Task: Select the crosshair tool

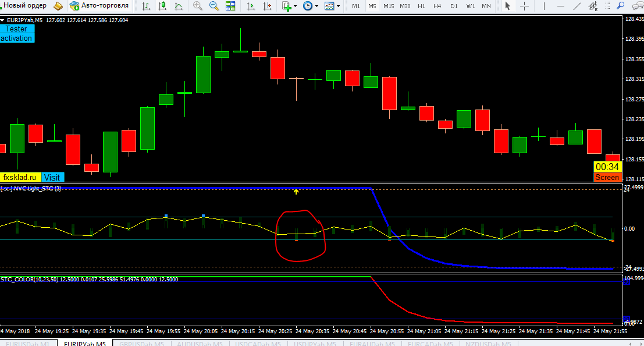Action: click(525, 6)
